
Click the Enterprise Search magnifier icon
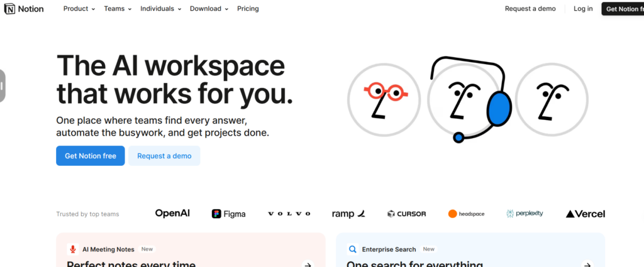[353, 249]
